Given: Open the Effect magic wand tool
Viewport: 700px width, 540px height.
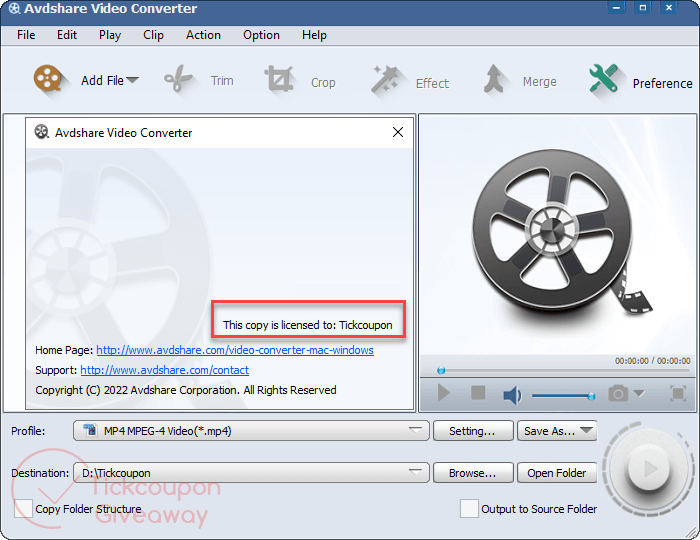Looking at the screenshot, I should pos(384,79).
